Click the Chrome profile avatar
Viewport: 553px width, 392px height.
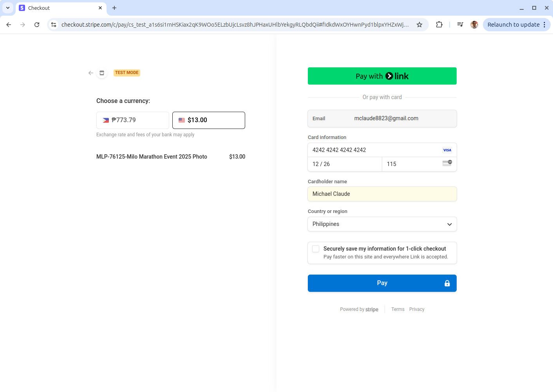474,25
